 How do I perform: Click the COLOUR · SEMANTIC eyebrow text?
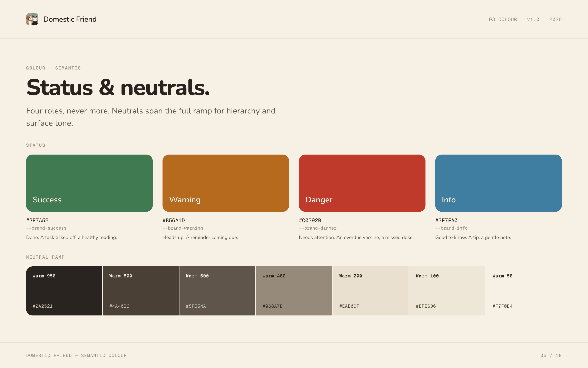click(53, 68)
